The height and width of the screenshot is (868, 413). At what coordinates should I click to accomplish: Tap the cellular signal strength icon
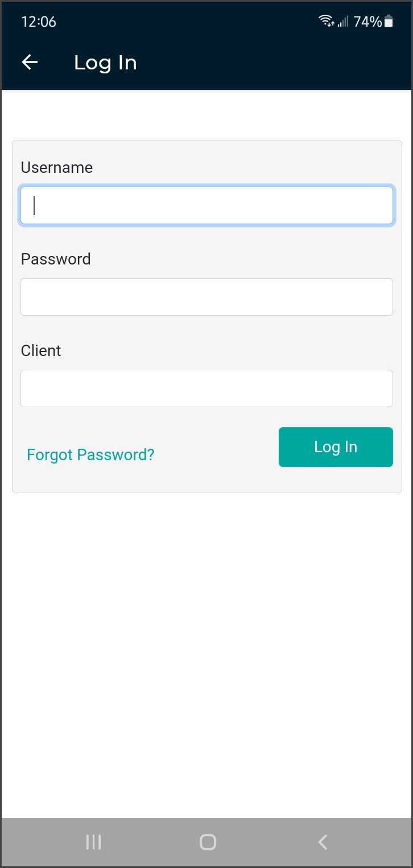pyautogui.click(x=342, y=22)
